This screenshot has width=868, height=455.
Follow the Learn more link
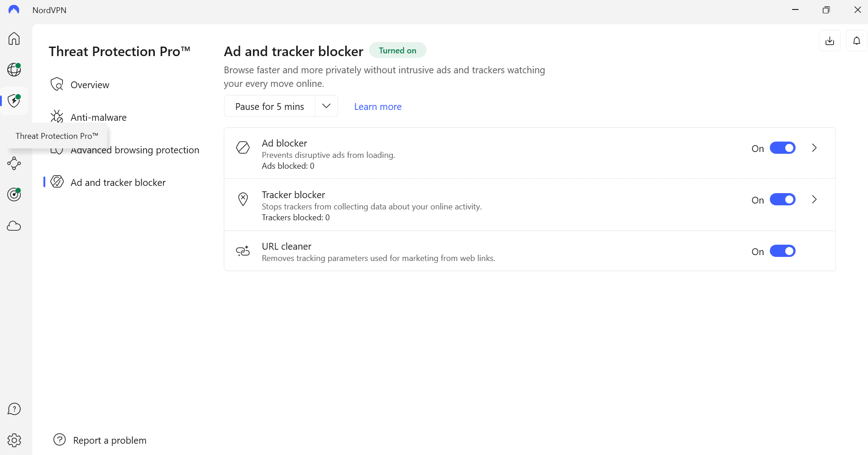(x=378, y=107)
